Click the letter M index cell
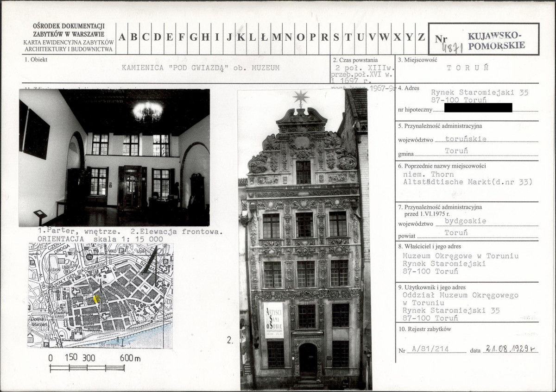The width and height of the screenshot is (556, 392). 277,38
